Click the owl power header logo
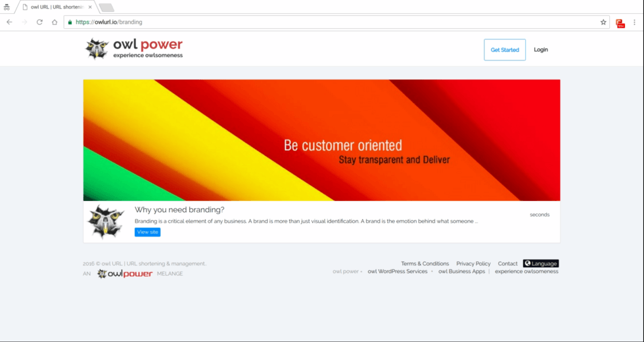The image size is (644, 342). [134, 49]
